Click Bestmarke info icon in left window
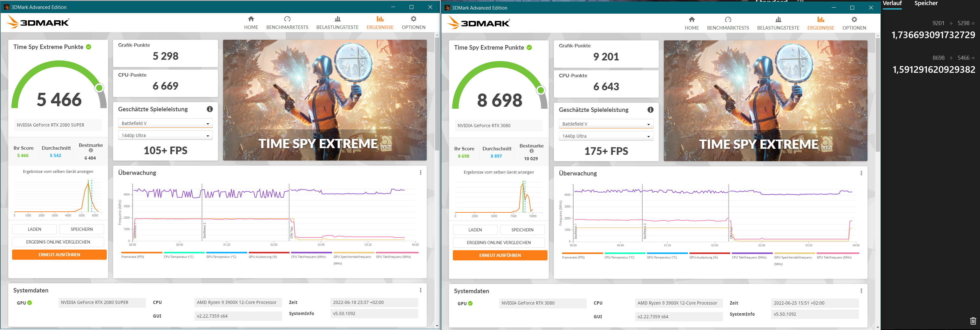 tap(91, 150)
